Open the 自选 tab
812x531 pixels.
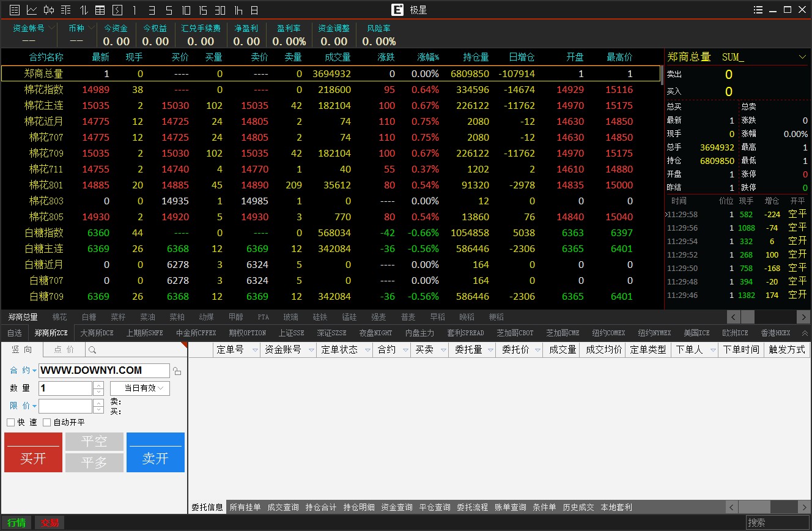coord(14,333)
